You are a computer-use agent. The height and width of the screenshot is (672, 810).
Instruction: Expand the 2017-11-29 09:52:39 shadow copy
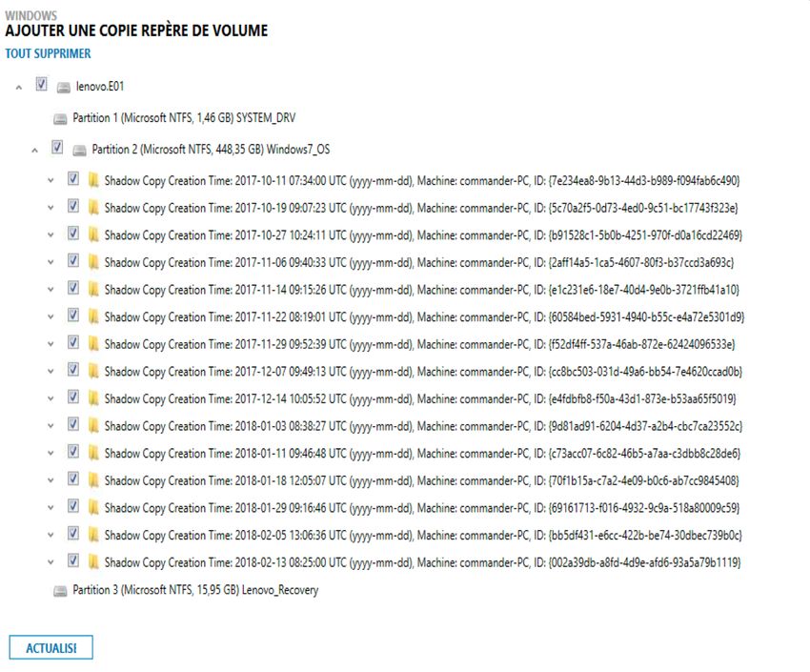click(51, 344)
